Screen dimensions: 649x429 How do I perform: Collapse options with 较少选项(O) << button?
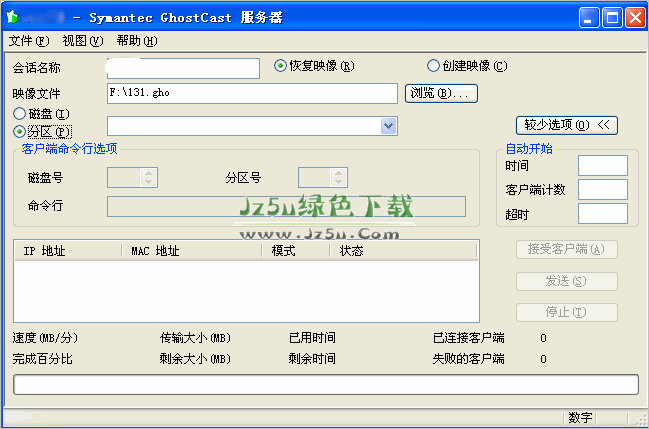tap(567, 125)
